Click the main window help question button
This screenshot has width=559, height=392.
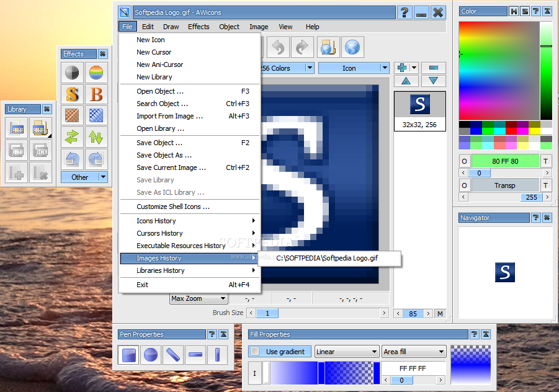(405, 12)
